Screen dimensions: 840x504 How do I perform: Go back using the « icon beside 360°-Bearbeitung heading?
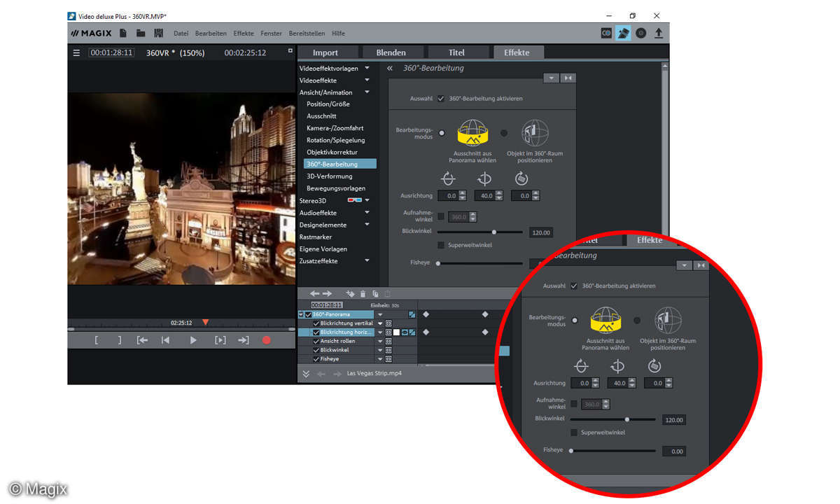point(390,69)
